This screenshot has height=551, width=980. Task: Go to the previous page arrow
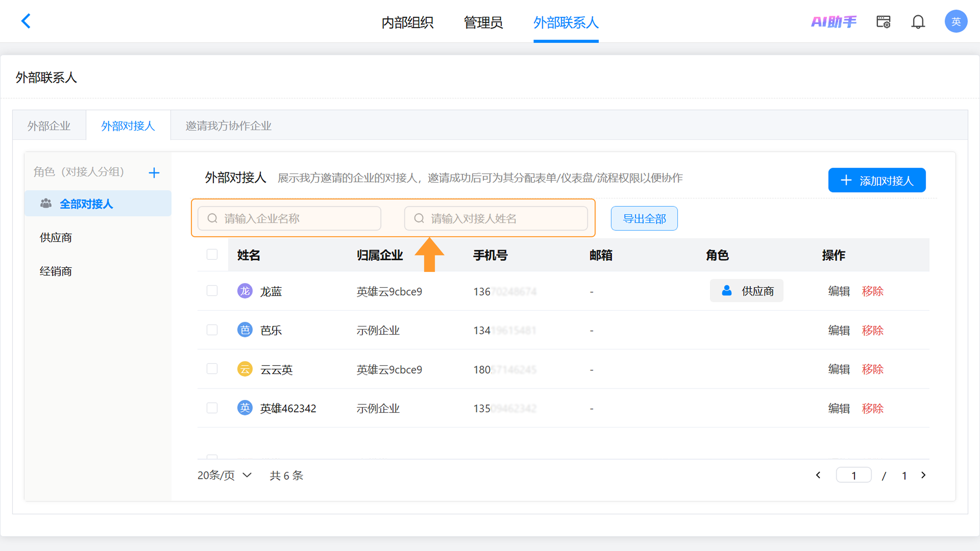(x=818, y=475)
